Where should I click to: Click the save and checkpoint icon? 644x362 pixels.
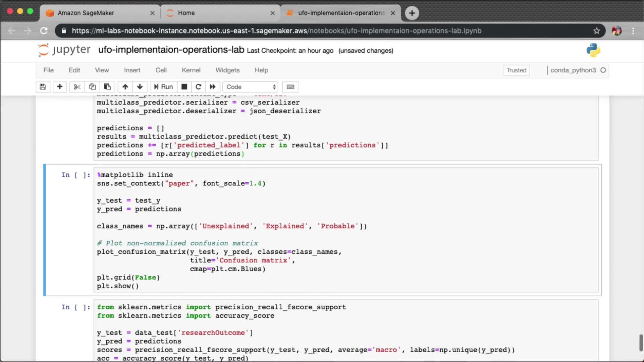click(43, 87)
